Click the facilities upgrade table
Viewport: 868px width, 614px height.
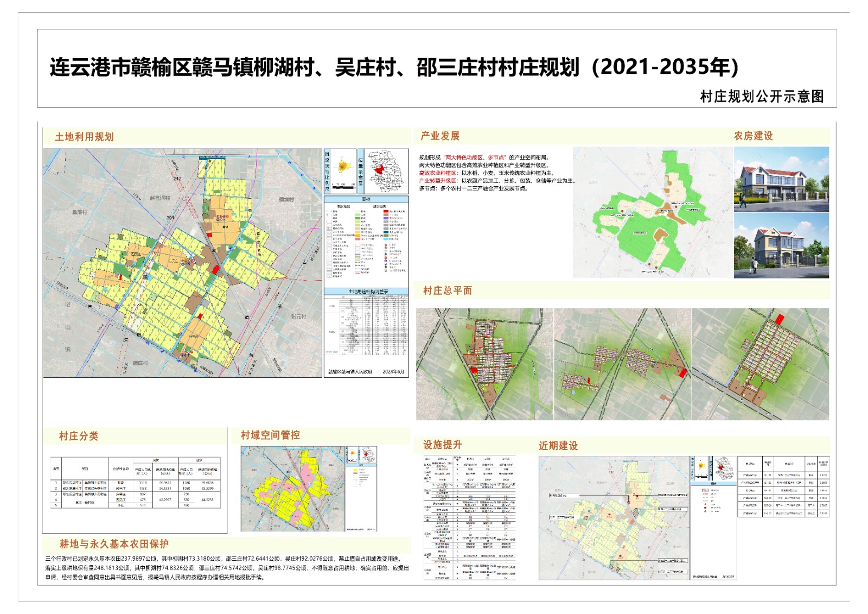tap(470, 518)
